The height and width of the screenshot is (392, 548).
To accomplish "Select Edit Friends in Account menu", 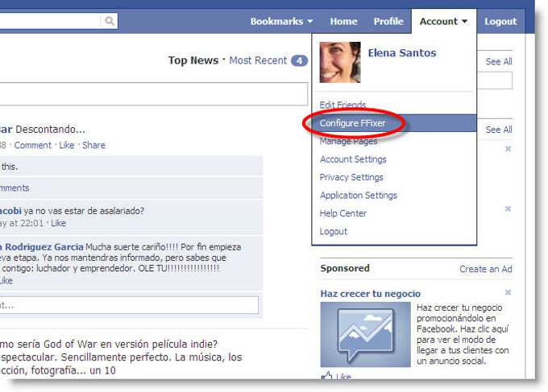I will pyautogui.click(x=342, y=105).
